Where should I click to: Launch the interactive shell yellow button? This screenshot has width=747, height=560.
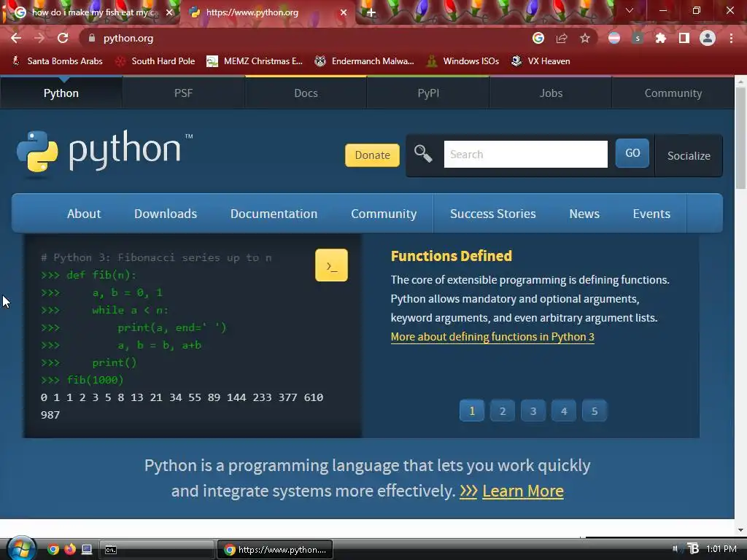pos(331,265)
